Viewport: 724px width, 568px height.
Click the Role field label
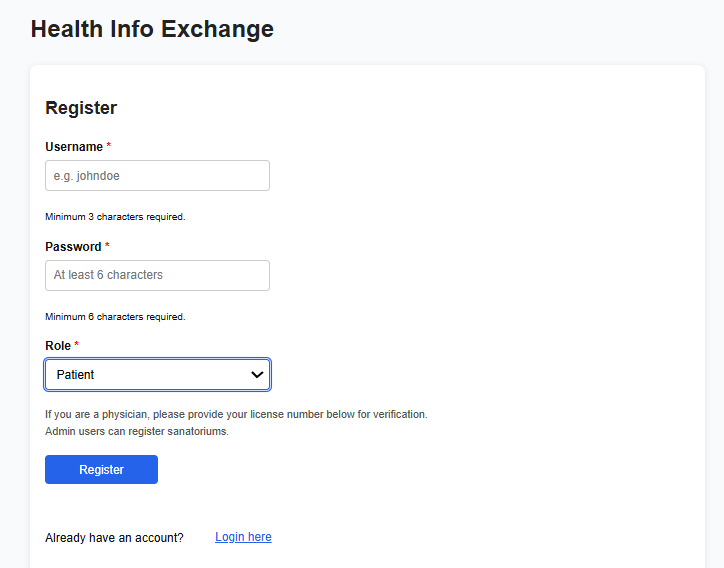[x=58, y=346]
